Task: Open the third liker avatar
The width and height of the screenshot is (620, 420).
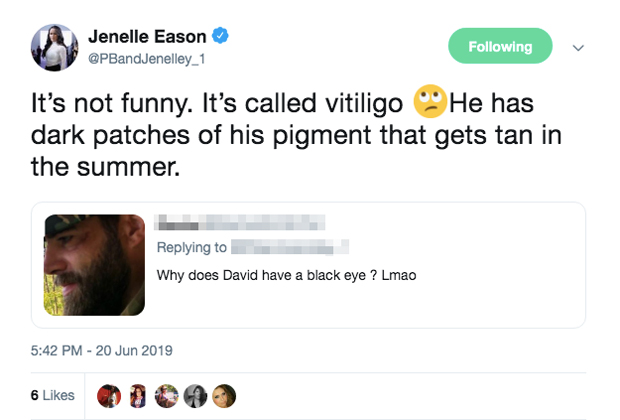Action: click(x=164, y=395)
